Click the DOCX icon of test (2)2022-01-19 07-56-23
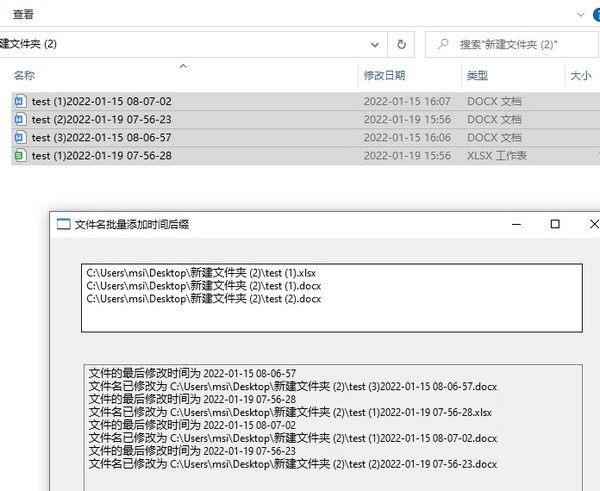The height and width of the screenshot is (491, 600). pyautogui.click(x=20, y=119)
